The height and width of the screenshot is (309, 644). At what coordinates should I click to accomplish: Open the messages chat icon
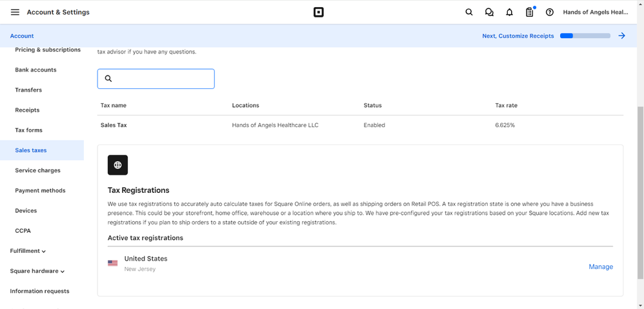coord(489,12)
